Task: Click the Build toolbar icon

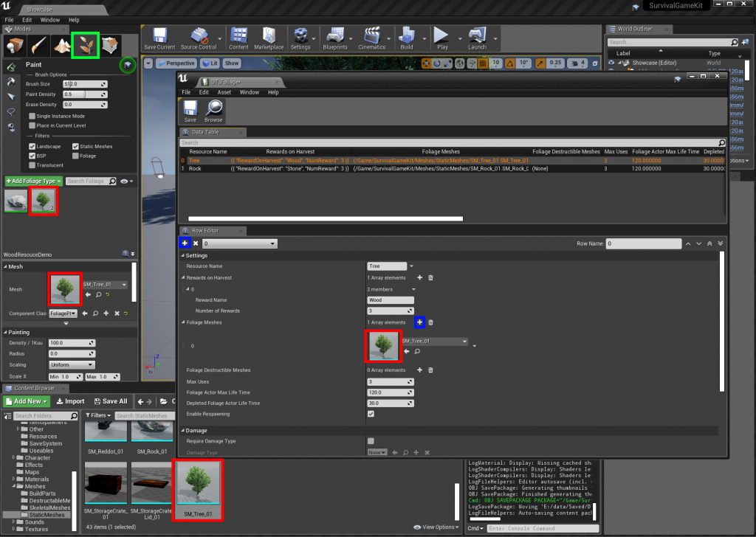Action: [x=407, y=38]
